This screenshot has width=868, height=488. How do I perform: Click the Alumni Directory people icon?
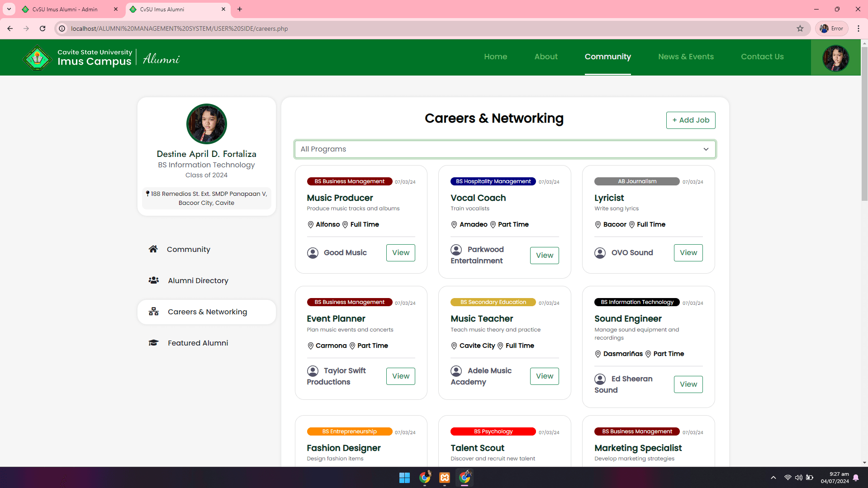154,280
